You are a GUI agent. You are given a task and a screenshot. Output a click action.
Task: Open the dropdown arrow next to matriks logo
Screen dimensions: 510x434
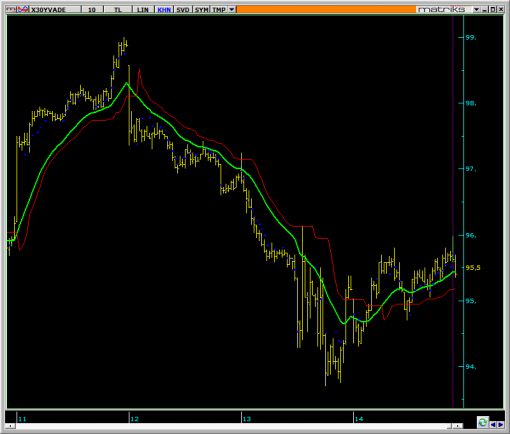pos(477,9)
